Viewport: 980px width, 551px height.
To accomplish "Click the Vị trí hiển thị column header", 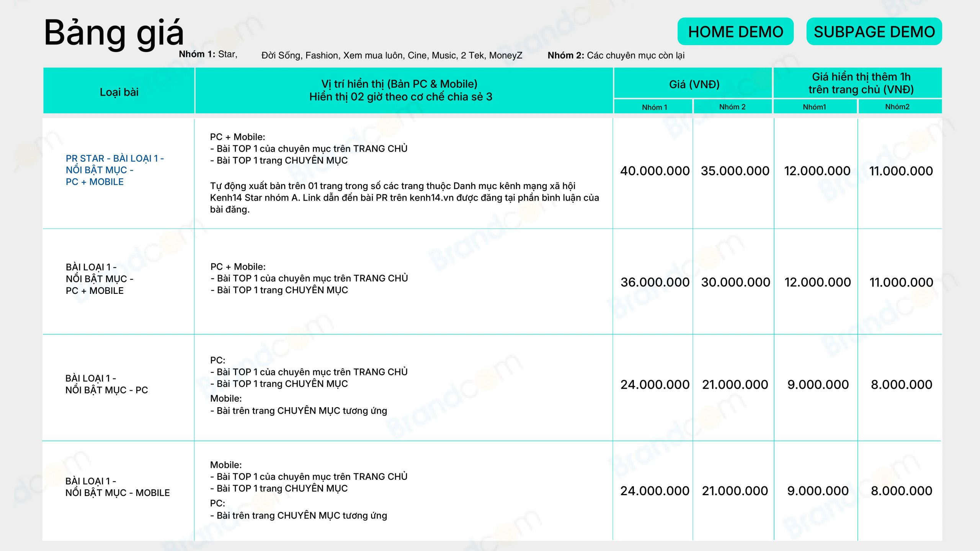I will coord(404,91).
